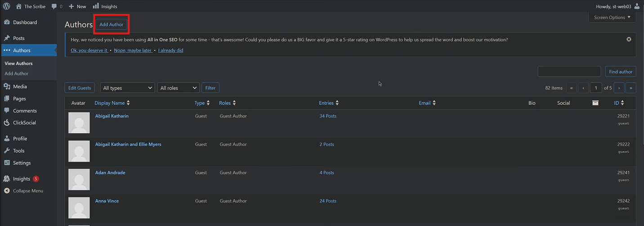Sort by Type column
The image size is (644, 226).
tap(202, 103)
